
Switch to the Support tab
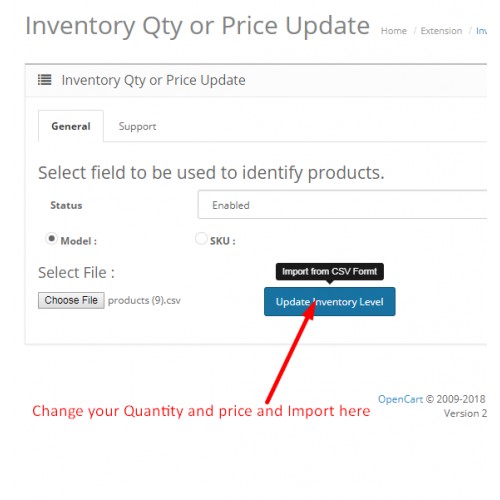137,126
